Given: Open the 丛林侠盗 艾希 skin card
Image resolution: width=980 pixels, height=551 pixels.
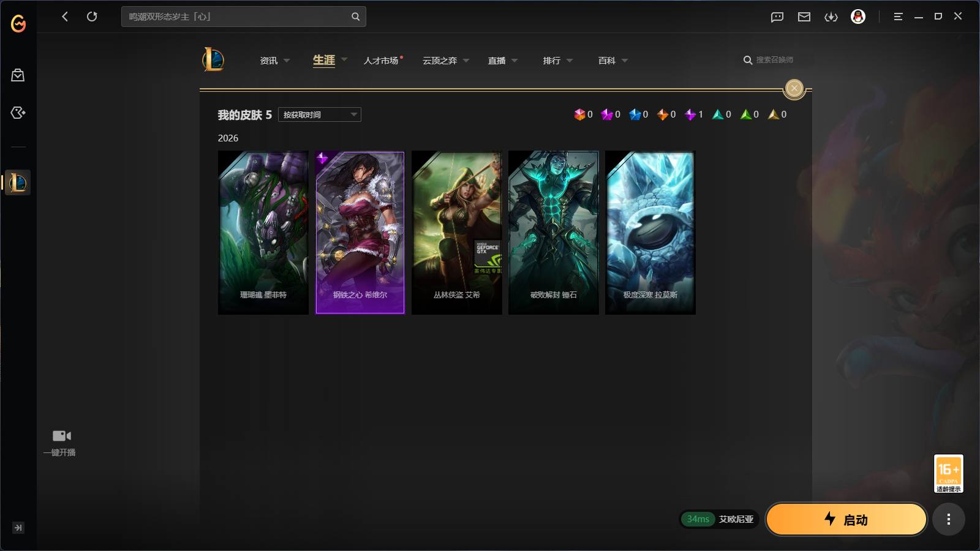Looking at the screenshot, I should point(457,233).
